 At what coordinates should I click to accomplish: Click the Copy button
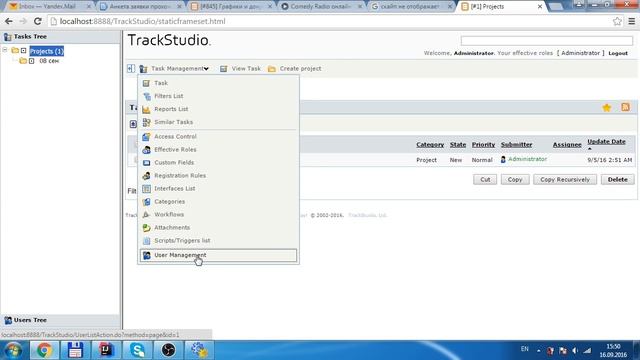coord(515,180)
